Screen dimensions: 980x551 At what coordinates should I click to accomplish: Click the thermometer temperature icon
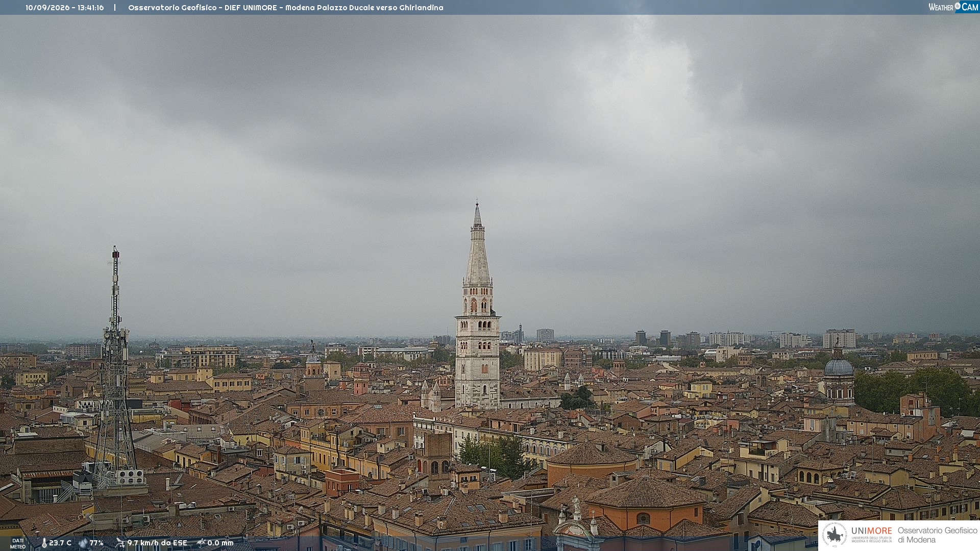tap(44, 543)
